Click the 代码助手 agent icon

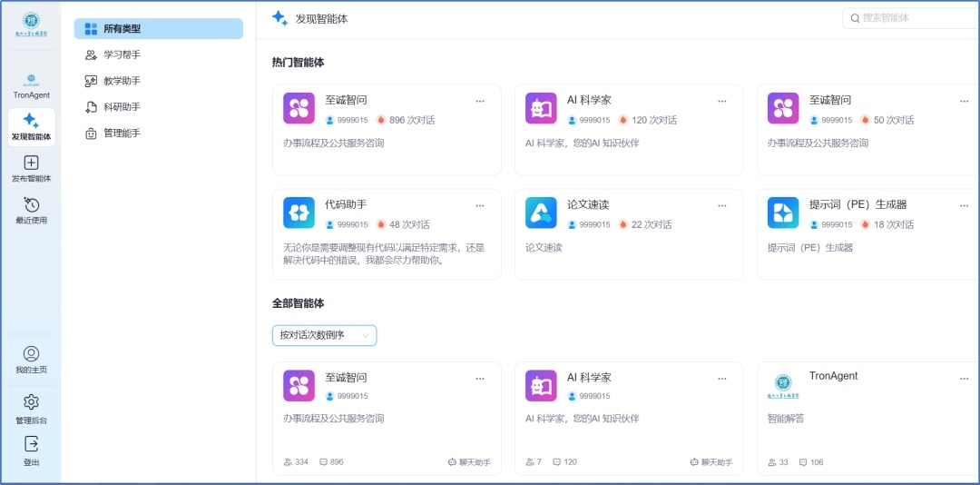(299, 213)
